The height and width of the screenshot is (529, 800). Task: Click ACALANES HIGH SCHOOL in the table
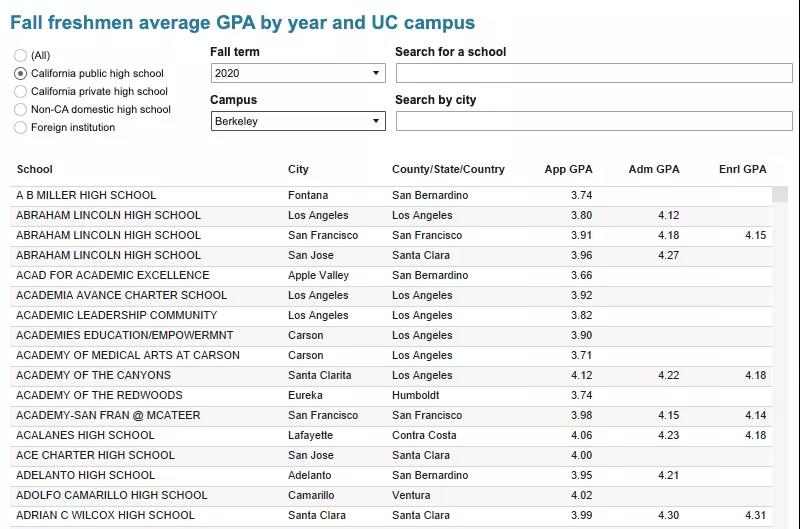coord(85,435)
